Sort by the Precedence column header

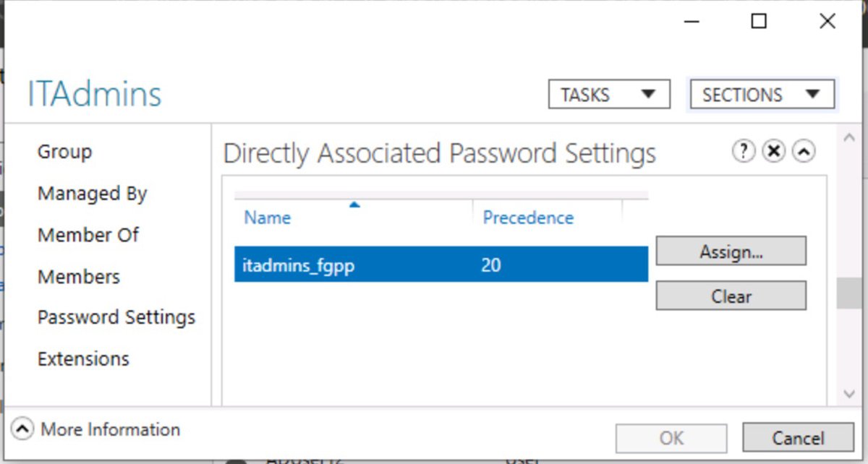point(528,218)
